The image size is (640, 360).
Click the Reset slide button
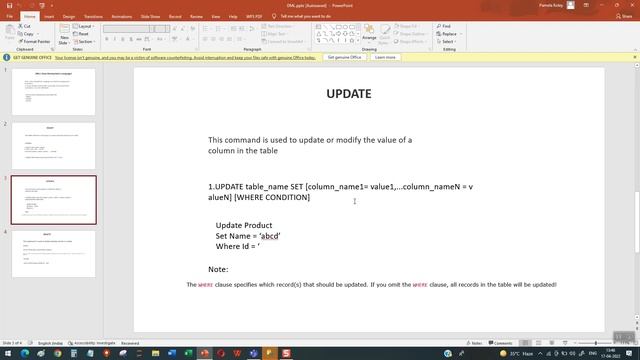pyautogui.click(x=81, y=34)
